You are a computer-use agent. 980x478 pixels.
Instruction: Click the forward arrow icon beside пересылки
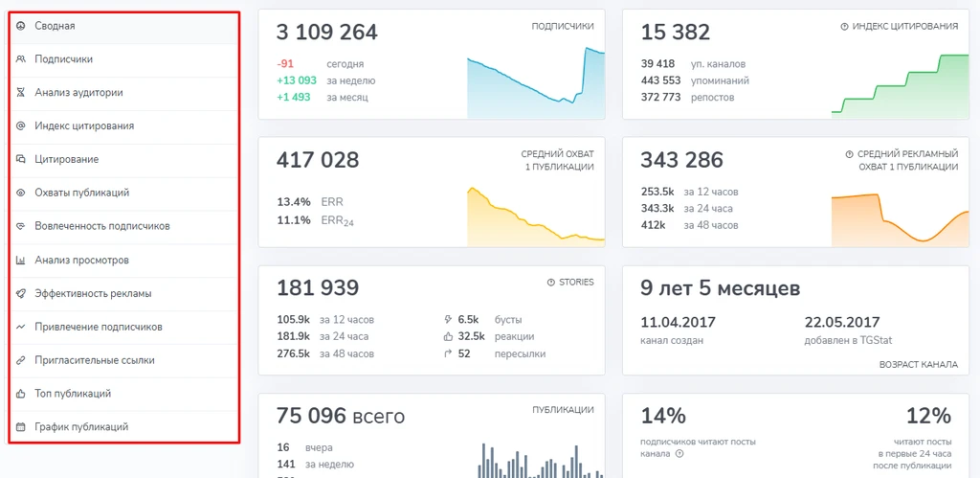[448, 354]
